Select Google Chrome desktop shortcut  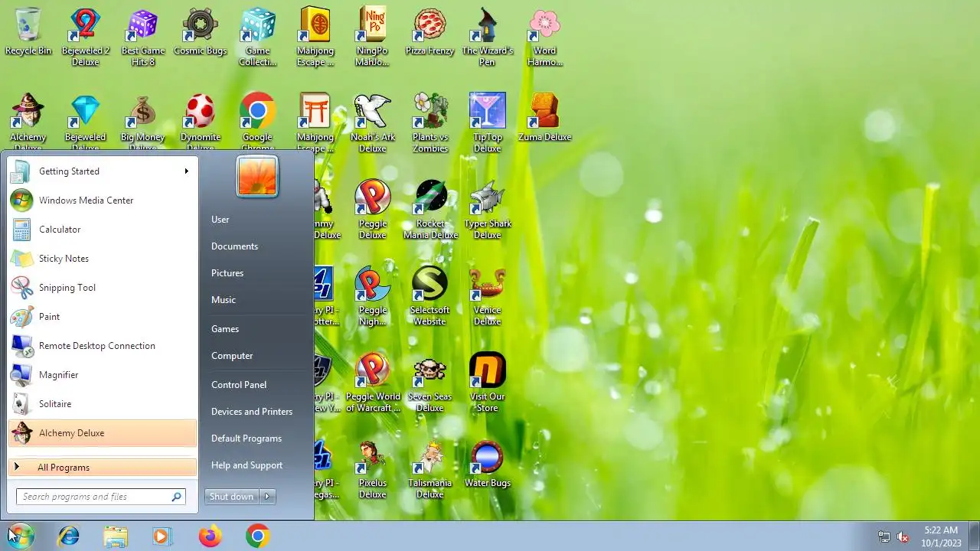pyautogui.click(x=258, y=122)
